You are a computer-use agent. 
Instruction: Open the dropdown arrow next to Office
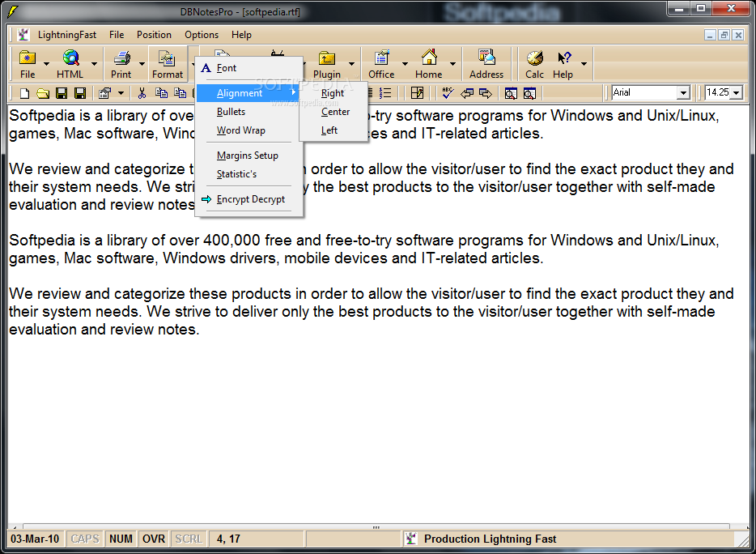pos(405,64)
